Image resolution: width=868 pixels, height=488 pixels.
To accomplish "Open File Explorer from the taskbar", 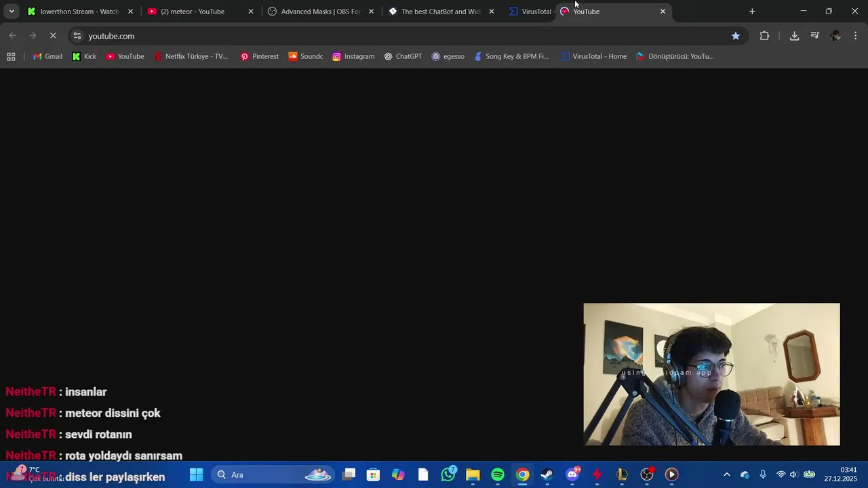I will tap(473, 474).
